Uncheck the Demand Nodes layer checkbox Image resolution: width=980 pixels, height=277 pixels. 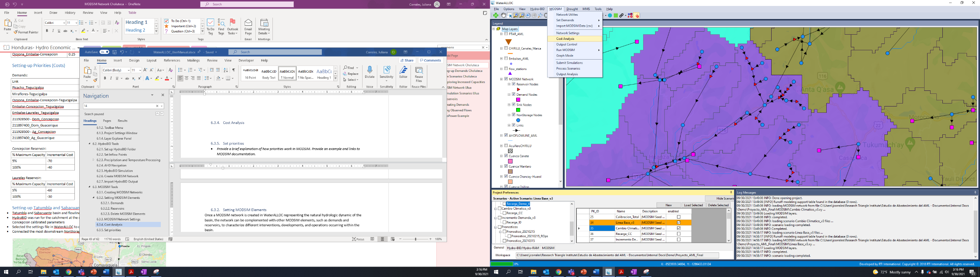pos(514,94)
